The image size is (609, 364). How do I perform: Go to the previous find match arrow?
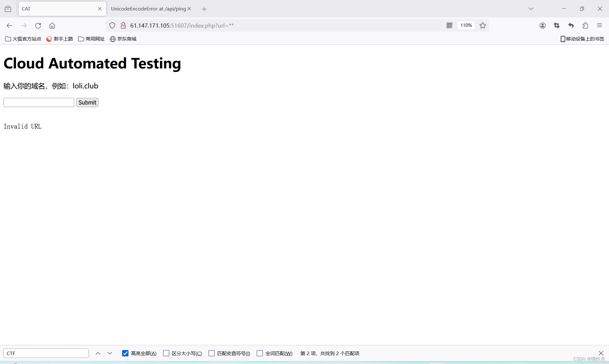(x=98, y=353)
